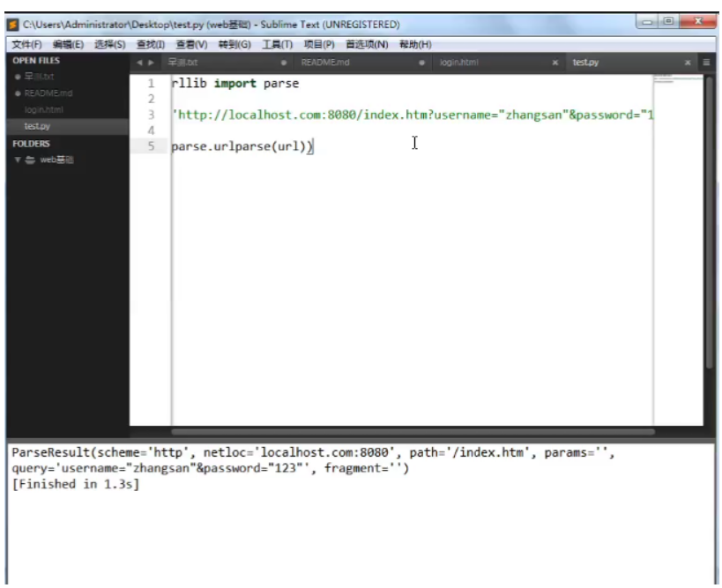Image resolution: width=722 pixels, height=588 pixels.
Task: Click line number 5 in the gutter
Action: (x=151, y=146)
